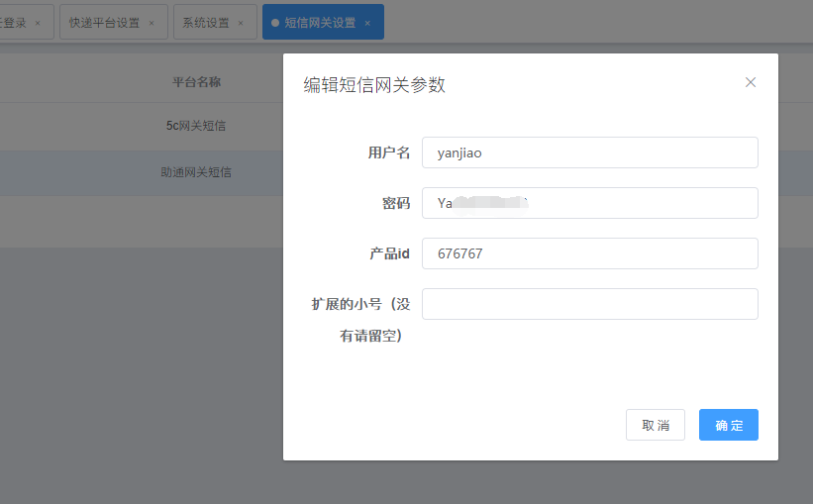The image size is (813, 504).
Task: Close the 快递平台设置 tab
Action: pyautogui.click(x=152, y=23)
